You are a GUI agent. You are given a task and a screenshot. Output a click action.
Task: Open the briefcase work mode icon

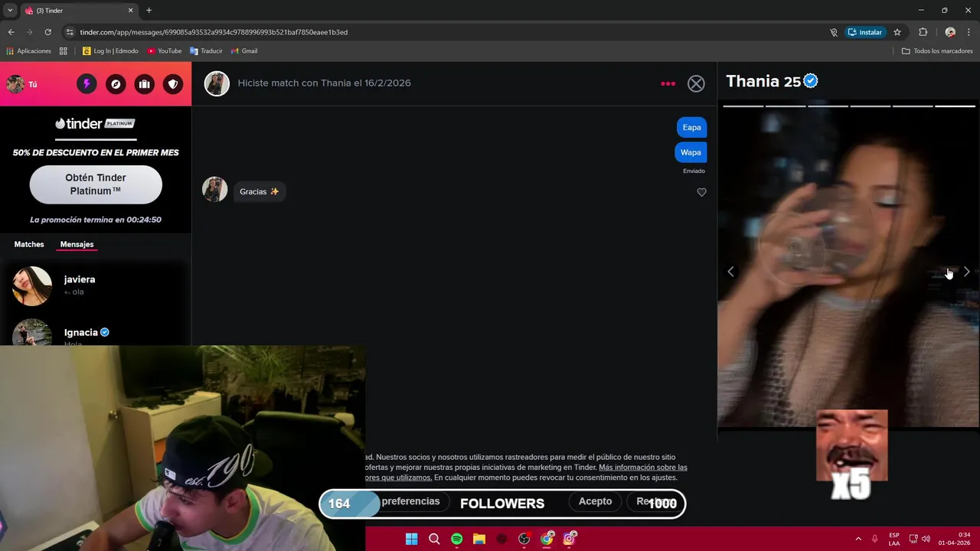coord(145,84)
